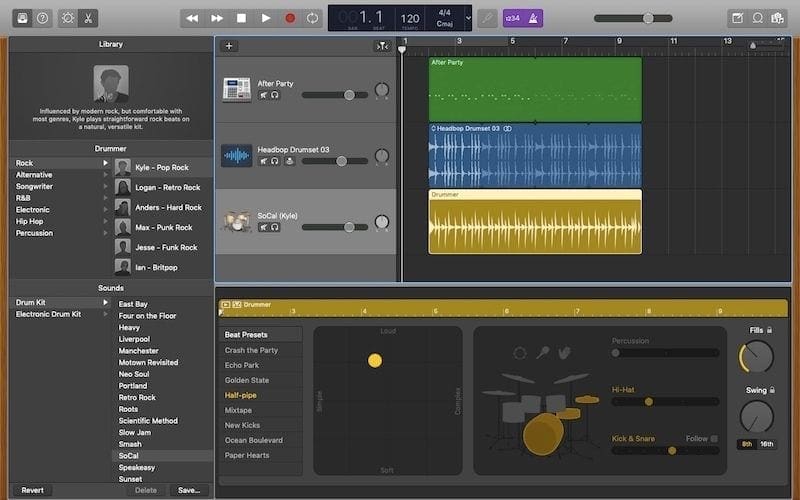Start recording with the red Record button
800x500 pixels.
[x=290, y=18]
